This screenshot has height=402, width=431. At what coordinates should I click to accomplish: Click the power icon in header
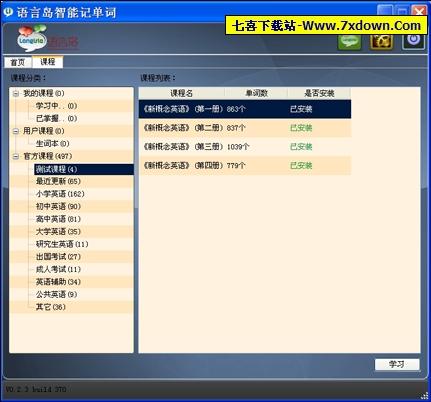click(413, 41)
